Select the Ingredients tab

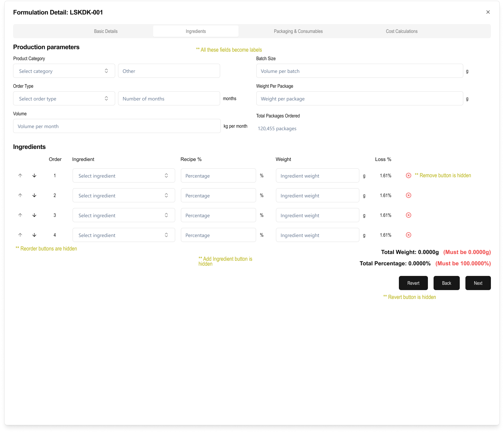point(196,31)
